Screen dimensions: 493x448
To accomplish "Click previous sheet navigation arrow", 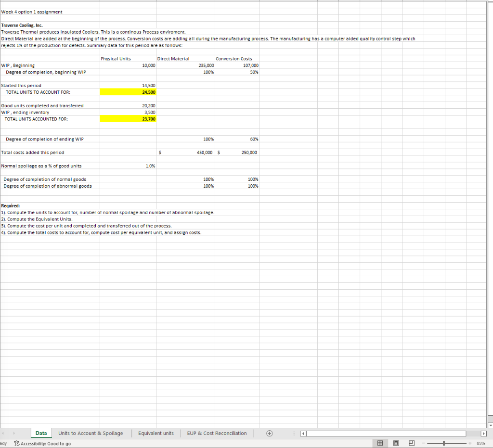I will click(x=3, y=433).
